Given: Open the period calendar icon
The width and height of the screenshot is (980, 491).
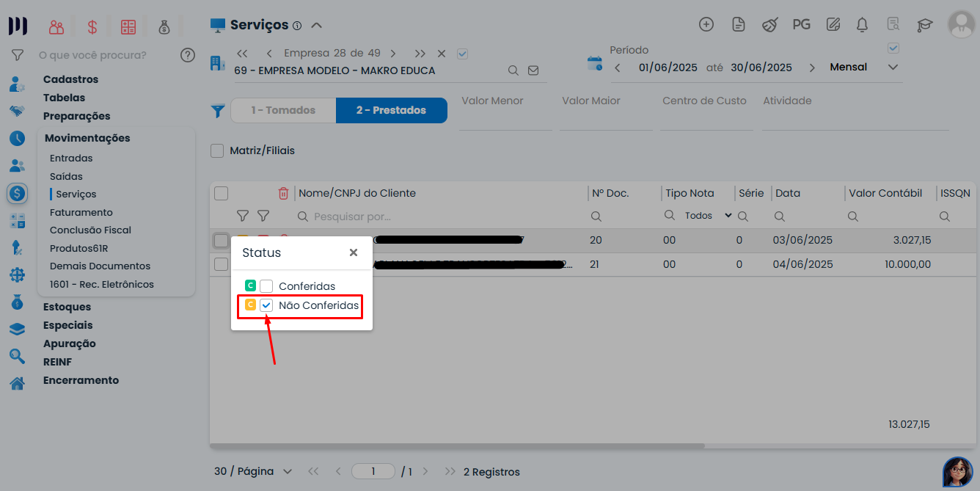Looking at the screenshot, I should 595,63.
